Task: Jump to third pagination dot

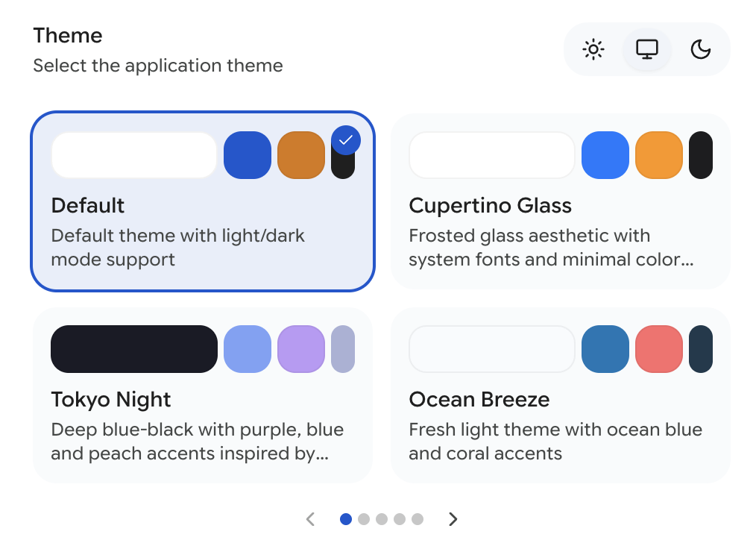Action: point(382,519)
